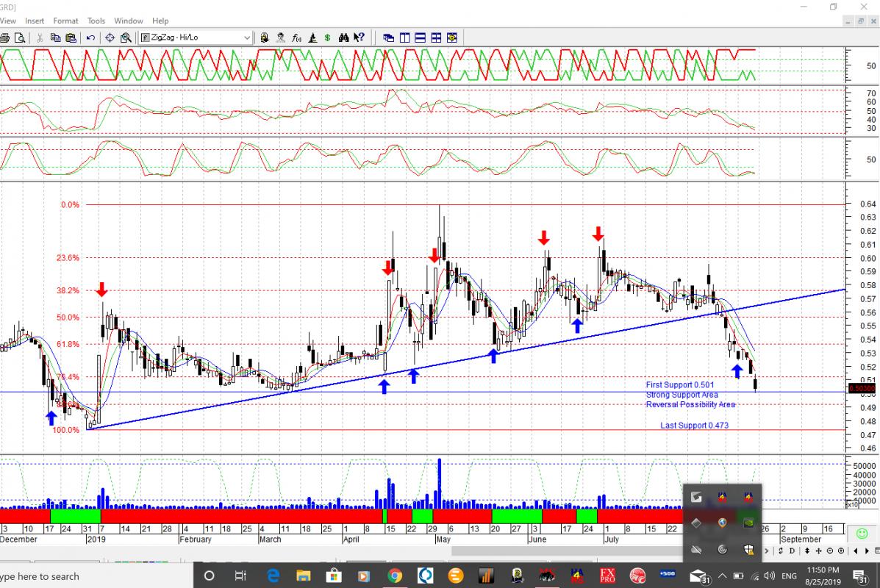Click the vertical rescale double-arrow icon
This screenshot has width=880, height=588.
pyautogui.click(x=807, y=551)
